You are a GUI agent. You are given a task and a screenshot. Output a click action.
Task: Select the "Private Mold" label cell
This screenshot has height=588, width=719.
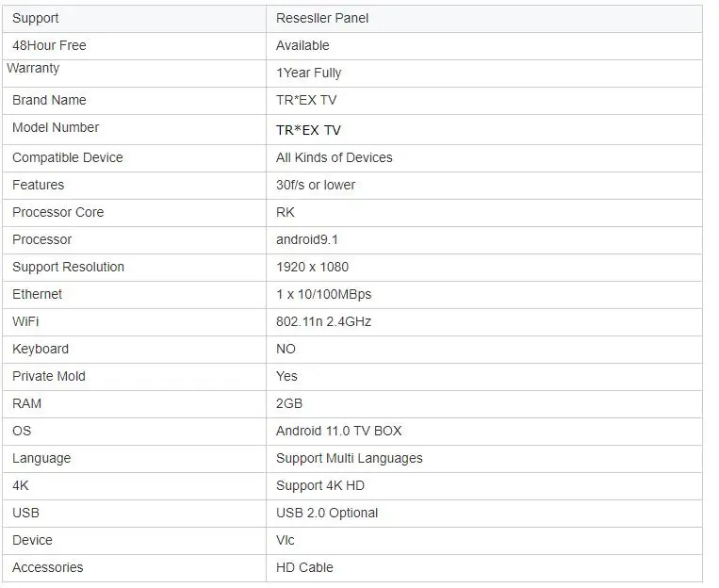(x=49, y=376)
